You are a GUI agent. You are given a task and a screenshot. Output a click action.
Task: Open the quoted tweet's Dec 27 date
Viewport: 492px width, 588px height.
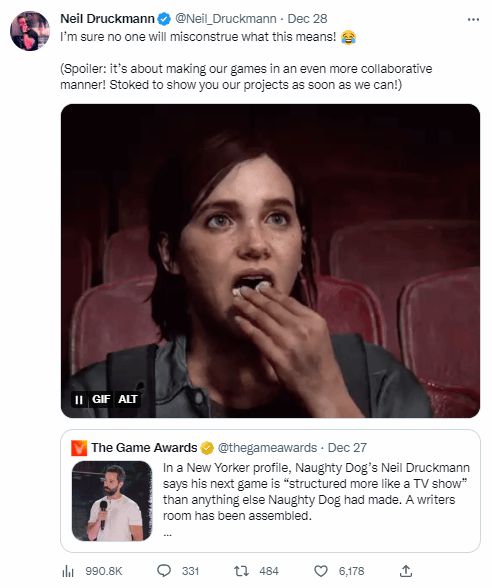point(347,448)
